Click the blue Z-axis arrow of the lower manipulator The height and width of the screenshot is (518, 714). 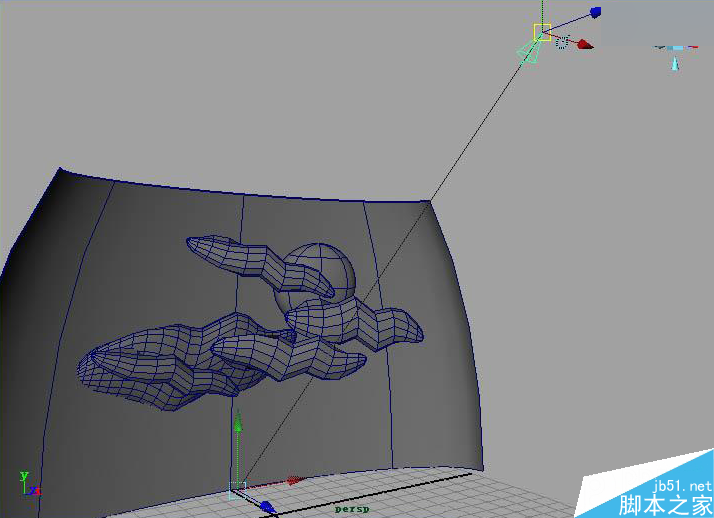click(x=267, y=507)
